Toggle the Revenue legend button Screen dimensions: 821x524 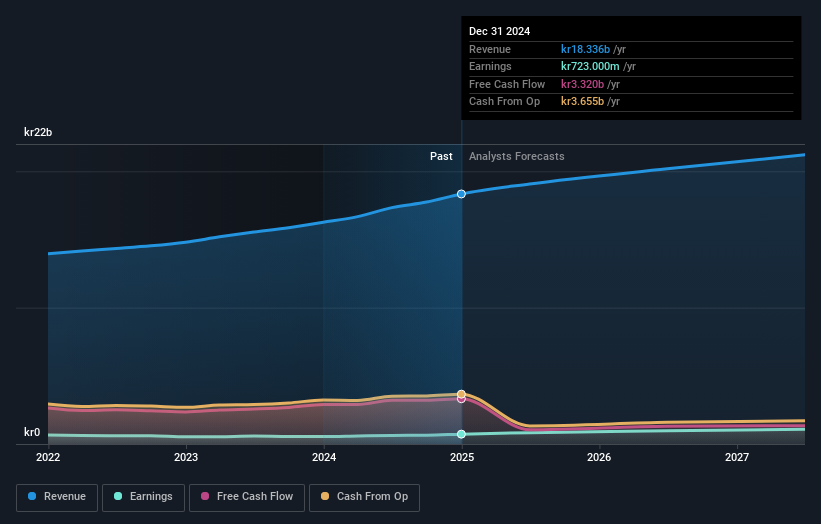tap(57, 497)
